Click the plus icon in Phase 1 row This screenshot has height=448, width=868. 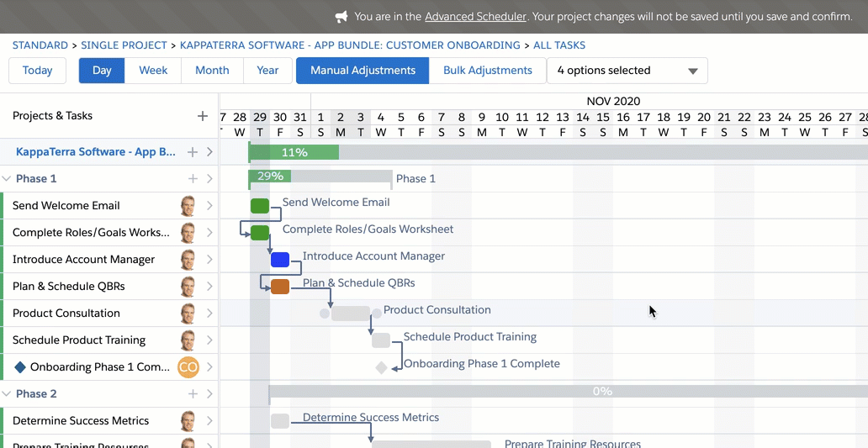pos(193,179)
